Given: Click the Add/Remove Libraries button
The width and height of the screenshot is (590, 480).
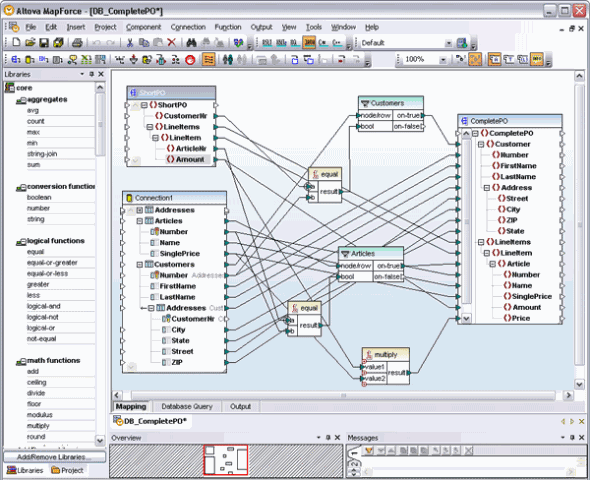Looking at the screenshot, I should coord(54,457).
